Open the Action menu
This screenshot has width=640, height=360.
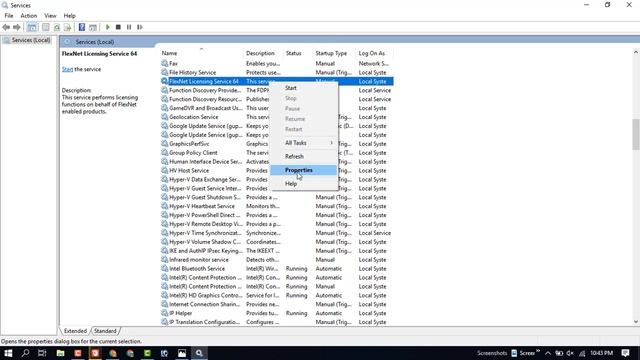[x=29, y=16]
